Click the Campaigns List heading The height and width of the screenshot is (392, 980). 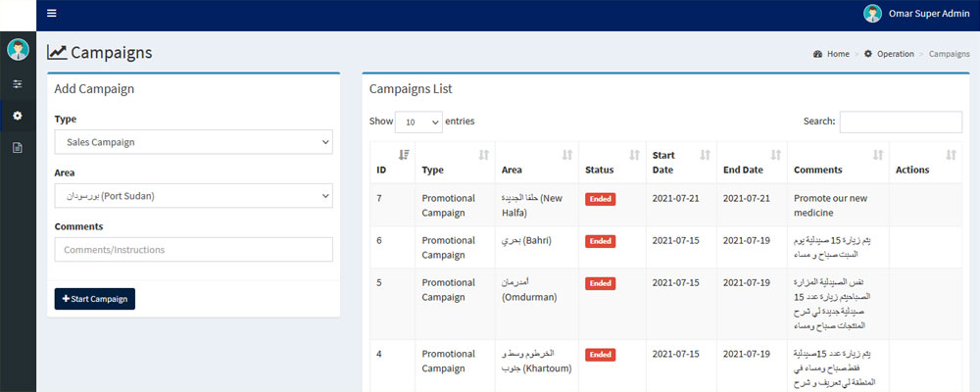click(x=411, y=89)
